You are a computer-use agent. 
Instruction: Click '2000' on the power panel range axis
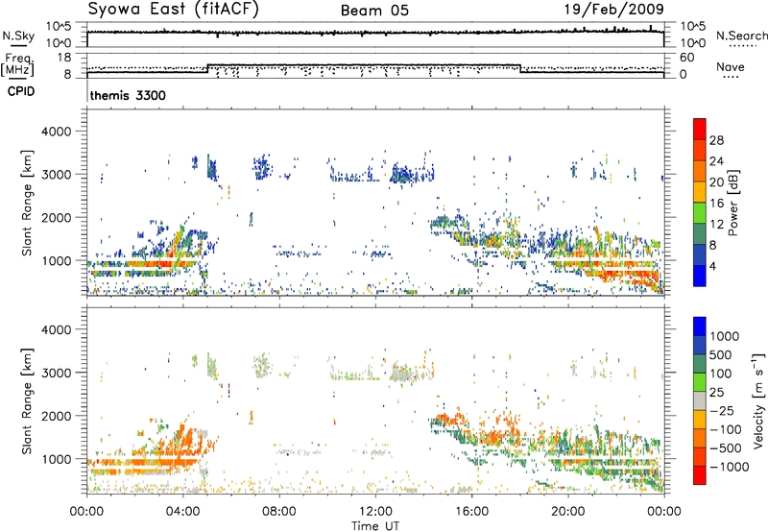tap(56, 217)
